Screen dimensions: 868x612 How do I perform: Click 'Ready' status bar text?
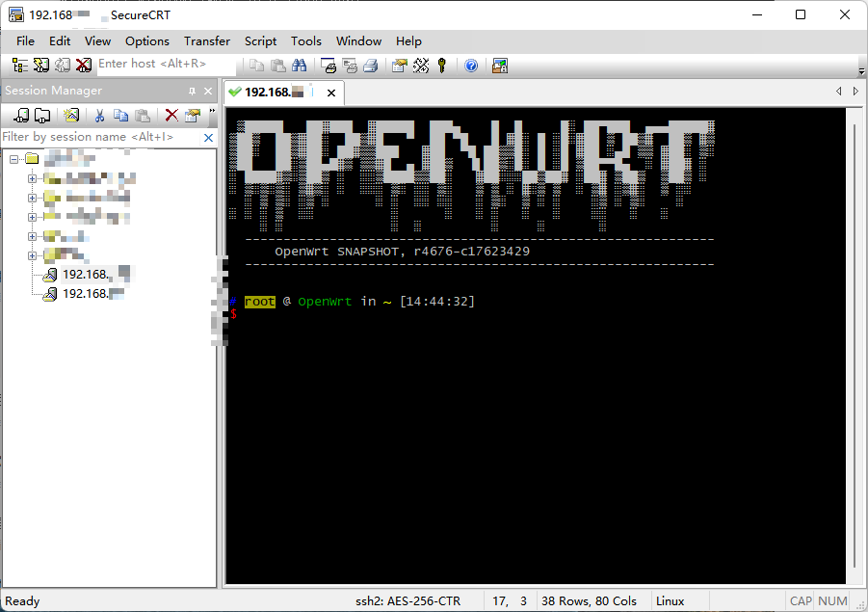coord(22,601)
